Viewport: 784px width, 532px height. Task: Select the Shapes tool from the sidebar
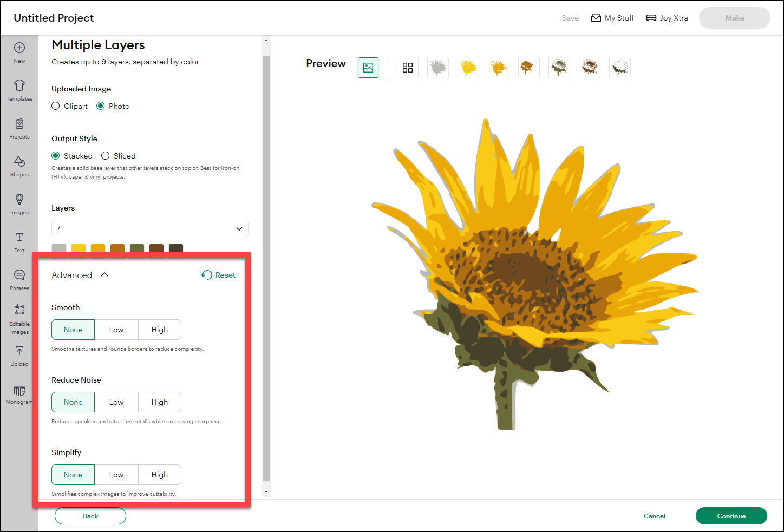pyautogui.click(x=19, y=165)
